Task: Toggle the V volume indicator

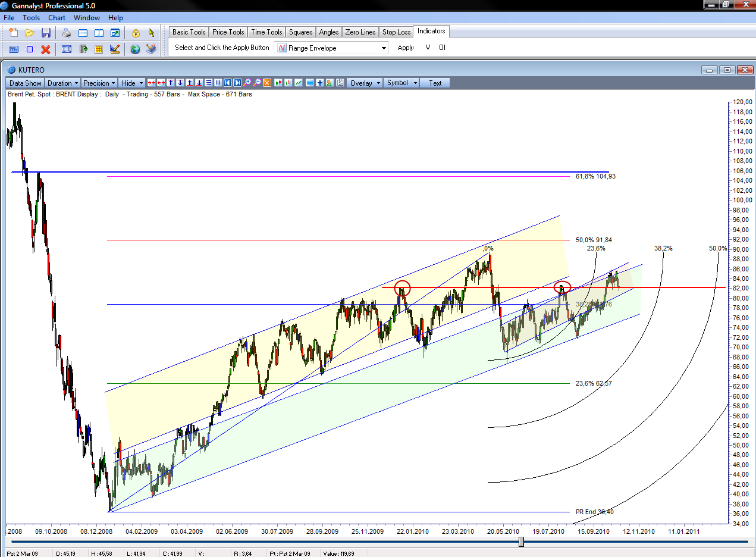Action: (x=428, y=48)
